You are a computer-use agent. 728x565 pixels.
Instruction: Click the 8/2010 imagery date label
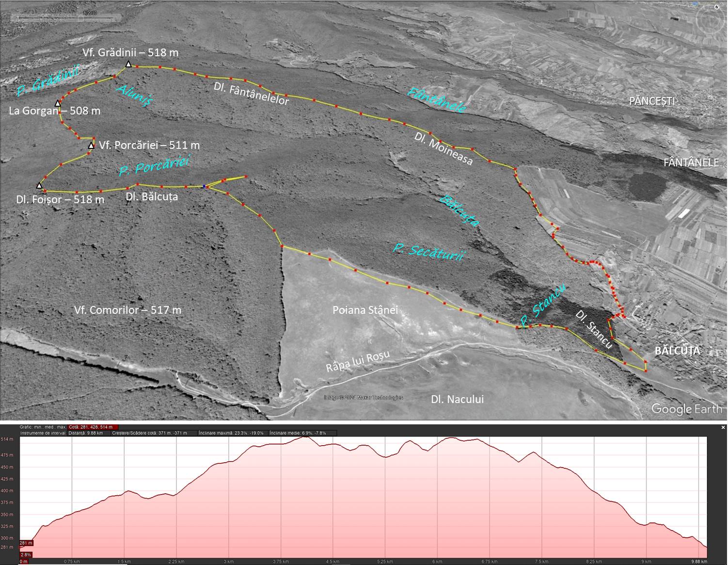(90, 13)
